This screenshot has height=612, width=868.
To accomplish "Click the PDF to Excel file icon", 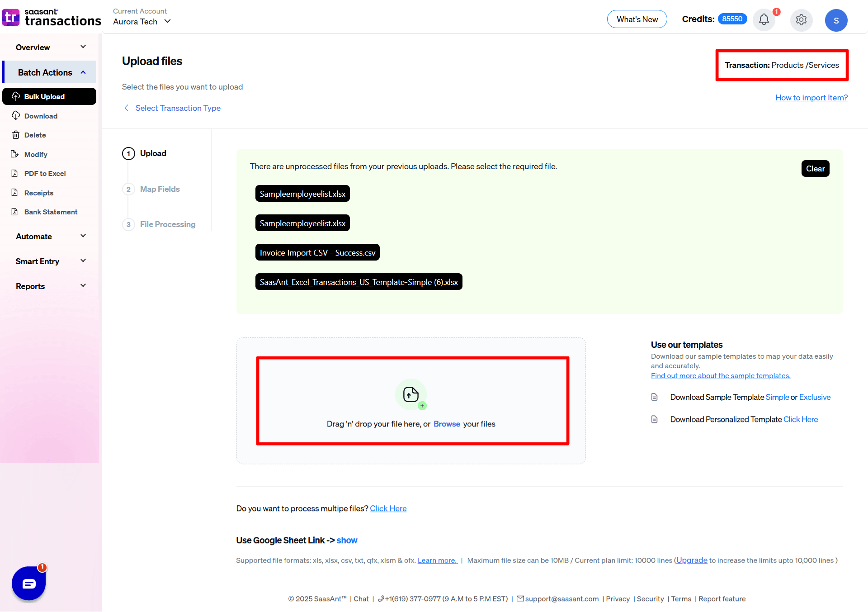I will point(15,173).
